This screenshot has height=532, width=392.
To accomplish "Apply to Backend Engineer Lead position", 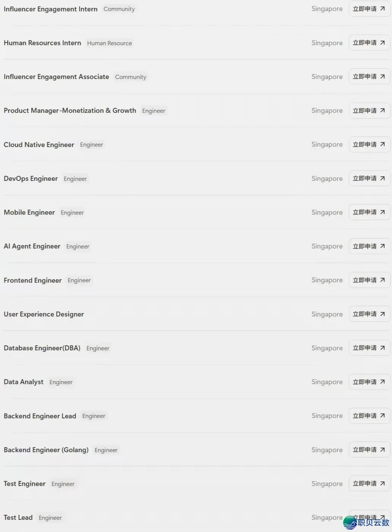I will 370,416.
